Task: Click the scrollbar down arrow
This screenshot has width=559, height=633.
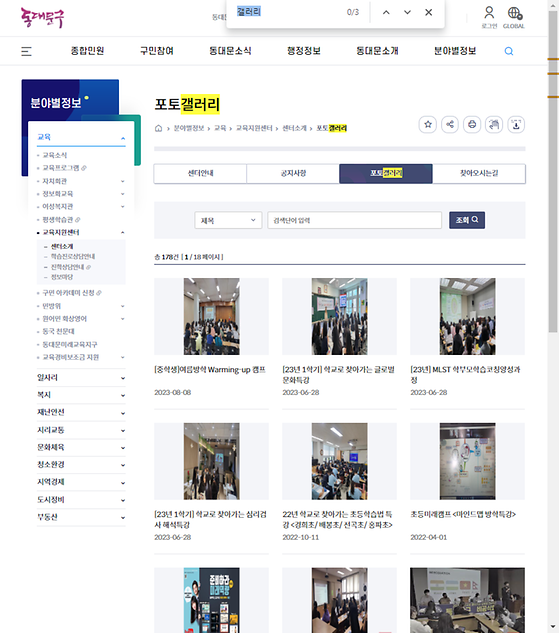Action: tap(553, 627)
